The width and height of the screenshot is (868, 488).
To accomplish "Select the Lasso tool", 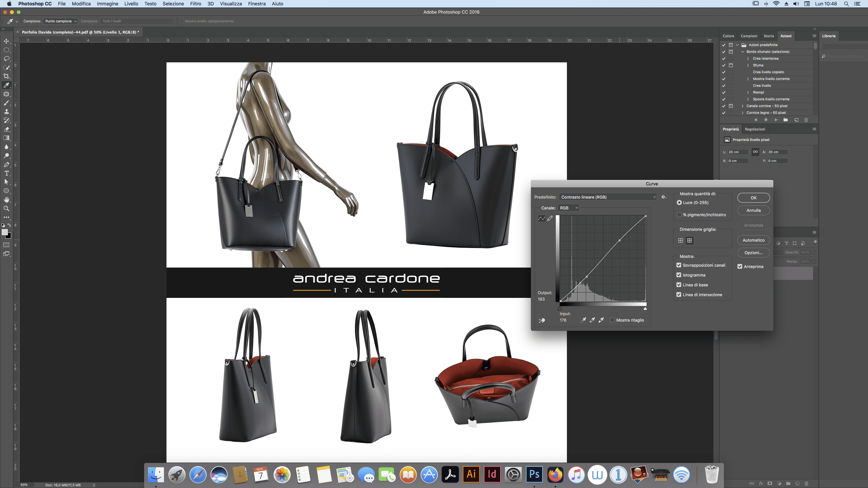I will point(6,59).
